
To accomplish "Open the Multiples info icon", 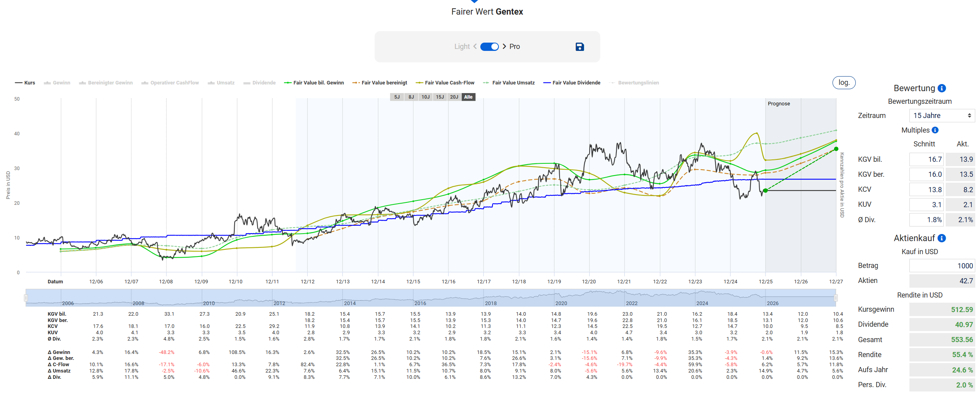I will [x=935, y=130].
